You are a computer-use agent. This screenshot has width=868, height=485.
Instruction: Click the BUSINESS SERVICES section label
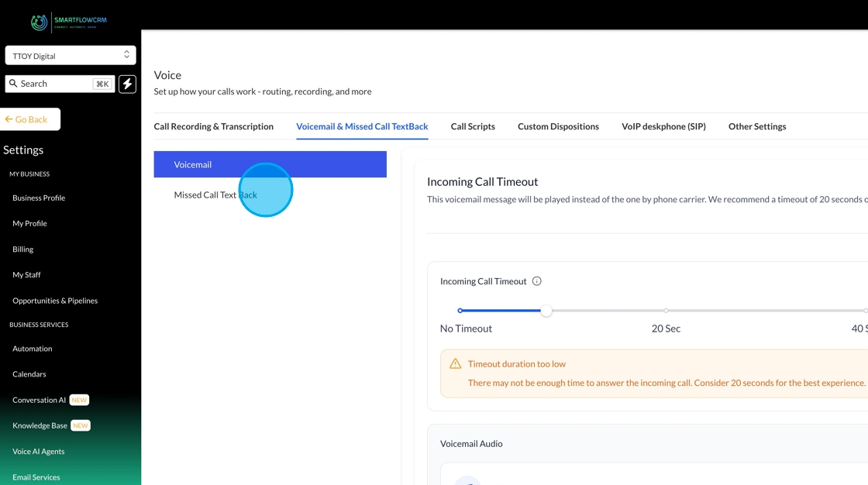tap(39, 325)
